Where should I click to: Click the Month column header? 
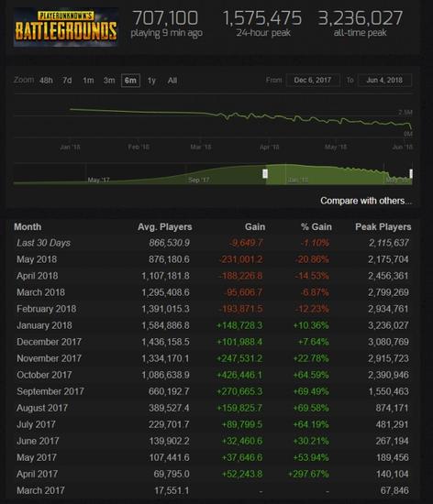pos(28,227)
